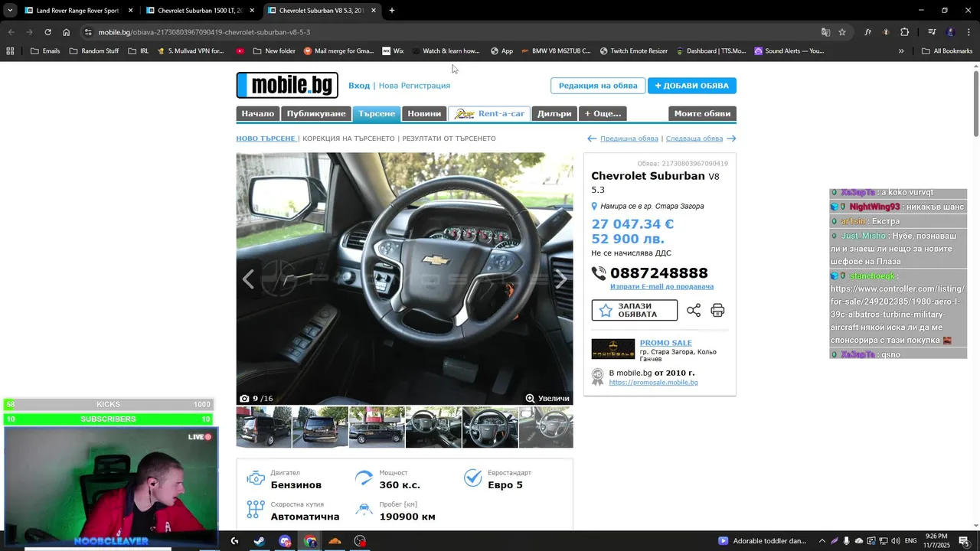Viewport: 980px width, 551px height.
Task: Open new browser tab with plus icon
Action: [392, 11]
